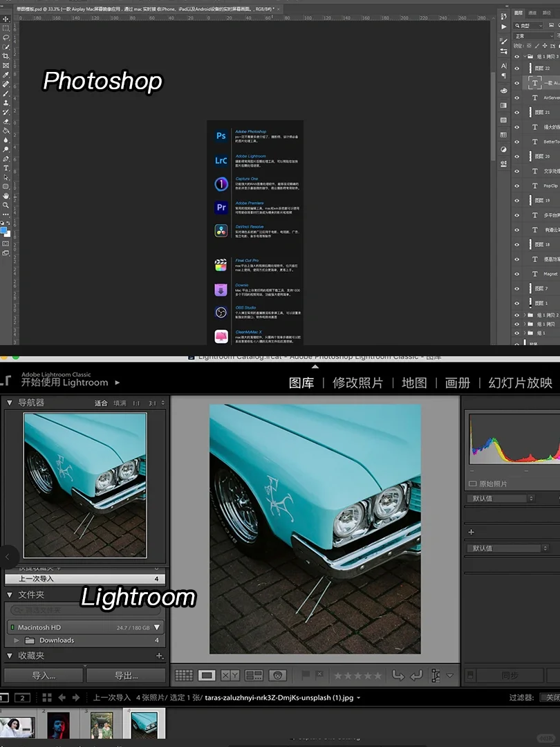Image resolution: width=560 pixels, height=747 pixels.
Task: Open the layer filter 类型 dropdown
Action: (x=529, y=26)
